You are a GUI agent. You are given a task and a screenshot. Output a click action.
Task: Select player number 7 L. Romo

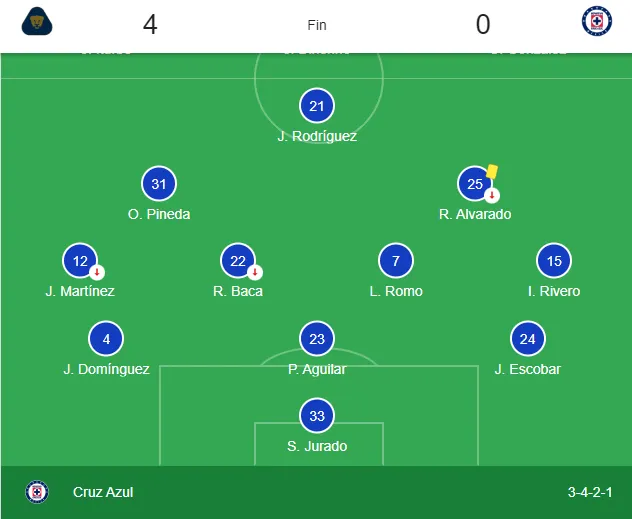point(396,262)
